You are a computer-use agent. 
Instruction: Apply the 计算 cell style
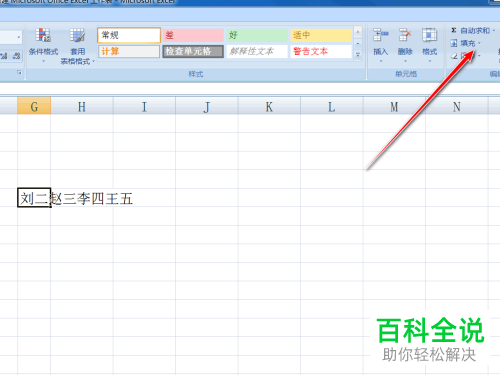129,51
